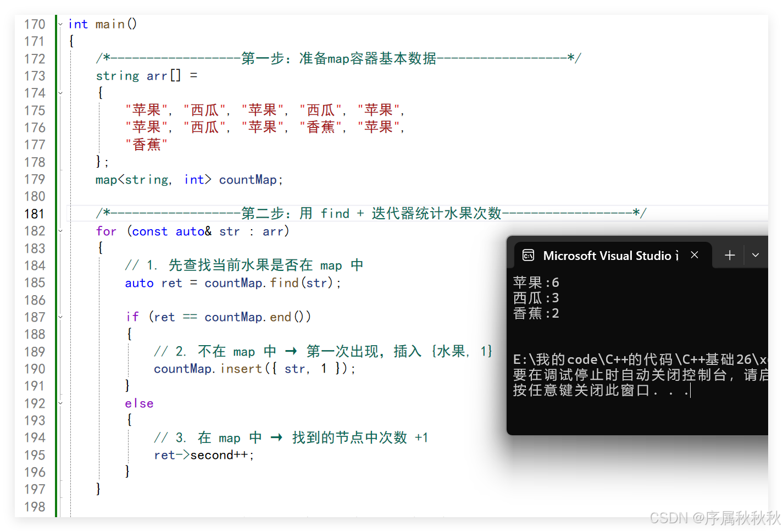Collapse the main() function fold arrow
The width and height of the screenshot is (783, 532).
(x=60, y=24)
